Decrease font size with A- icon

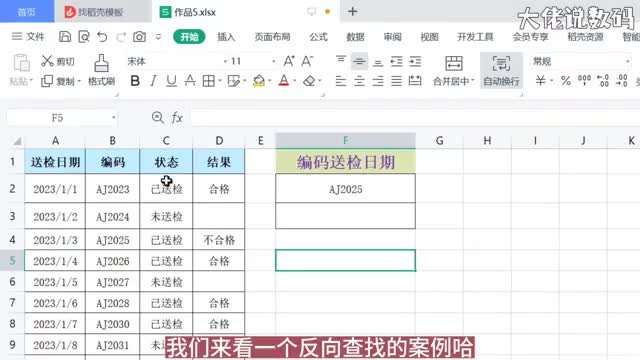307,61
